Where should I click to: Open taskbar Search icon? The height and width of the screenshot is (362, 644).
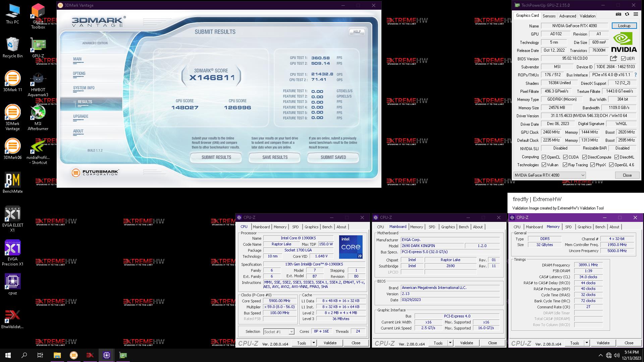[x=24, y=355]
